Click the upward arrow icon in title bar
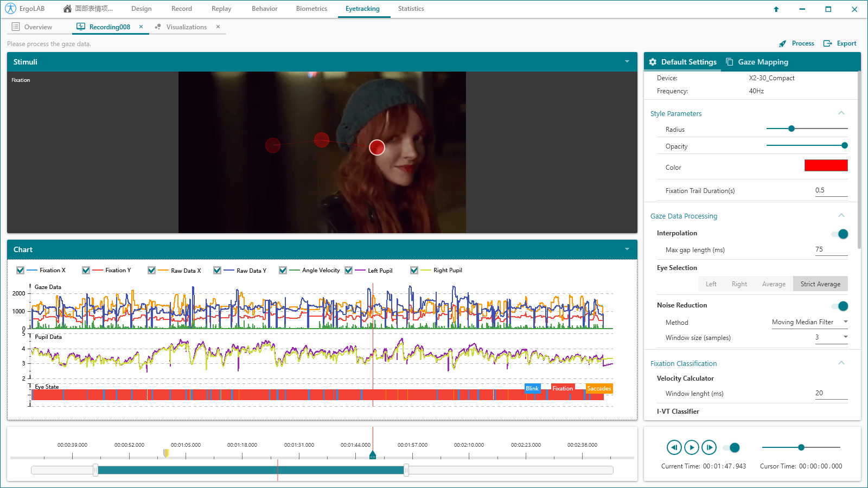The image size is (868, 488). point(776,9)
